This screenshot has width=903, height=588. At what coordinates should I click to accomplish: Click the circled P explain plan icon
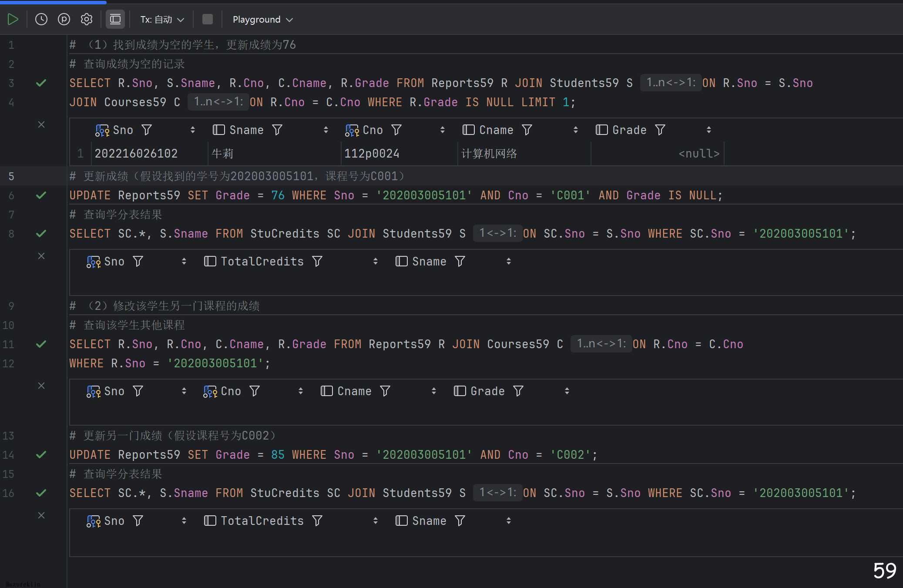point(64,19)
